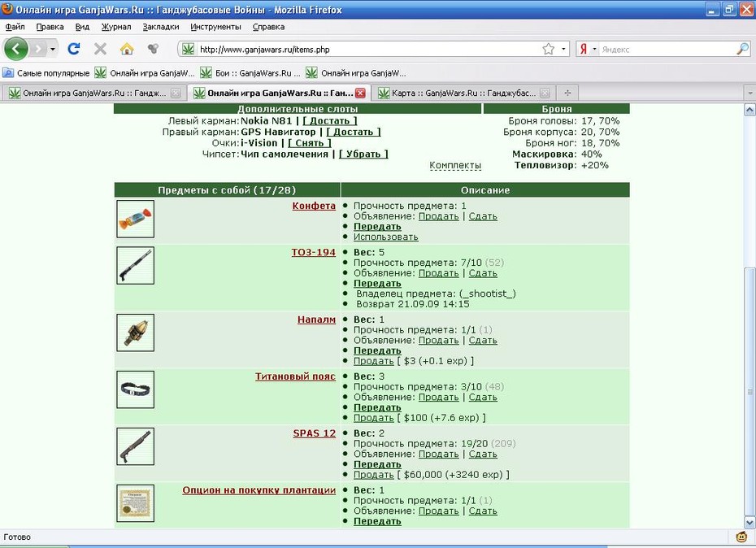Open the Журнал menu

tap(115, 27)
